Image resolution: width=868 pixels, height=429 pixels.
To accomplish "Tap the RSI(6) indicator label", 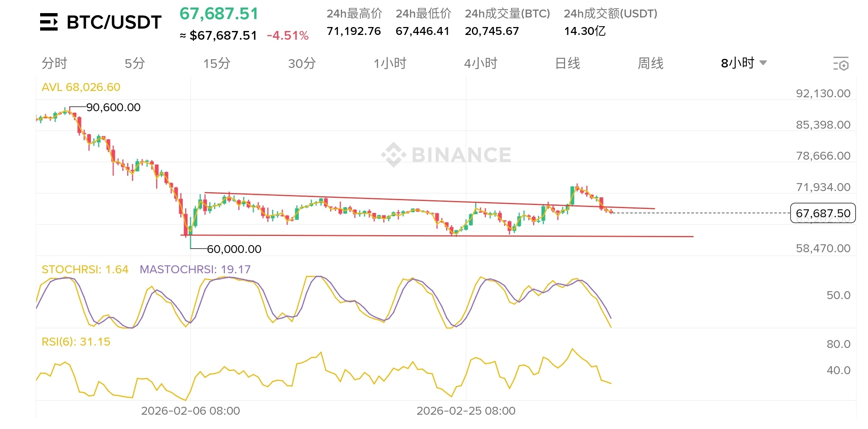I will [x=76, y=342].
